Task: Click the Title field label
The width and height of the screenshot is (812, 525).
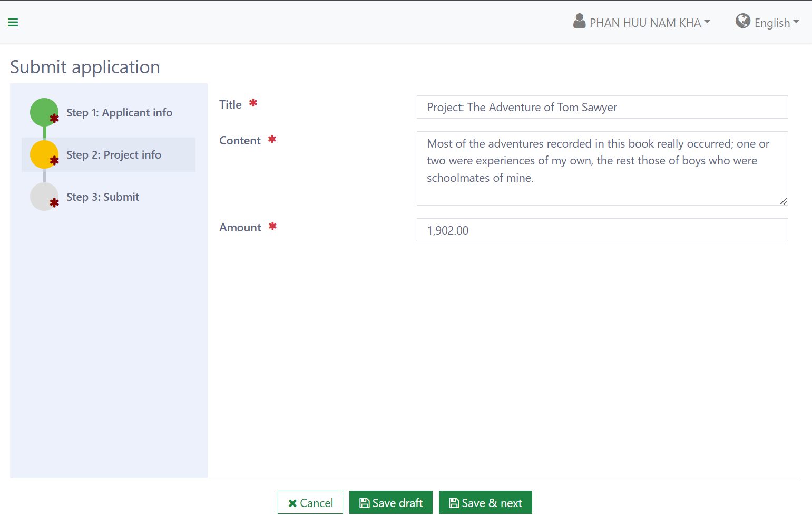Action: click(x=230, y=104)
